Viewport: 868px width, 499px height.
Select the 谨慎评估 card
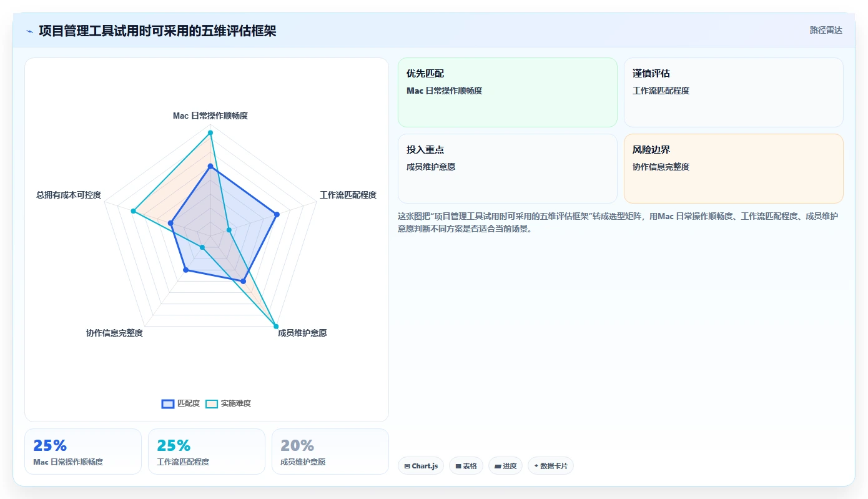tap(734, 92)
